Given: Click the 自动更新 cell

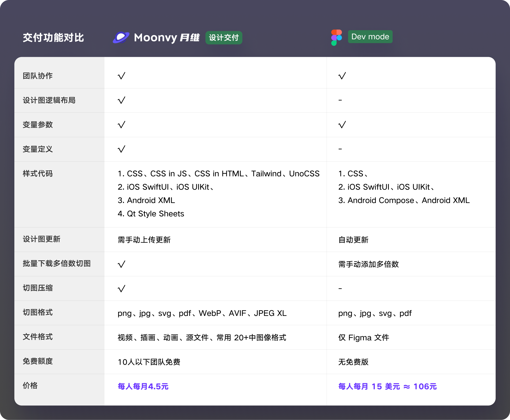Looking at the screenshot, I should [353, 240].
